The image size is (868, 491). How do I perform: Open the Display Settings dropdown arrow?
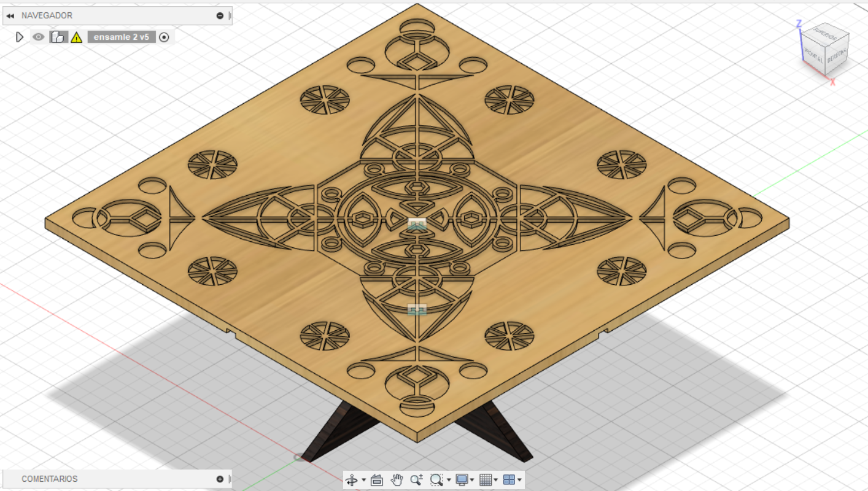(472, 480)
